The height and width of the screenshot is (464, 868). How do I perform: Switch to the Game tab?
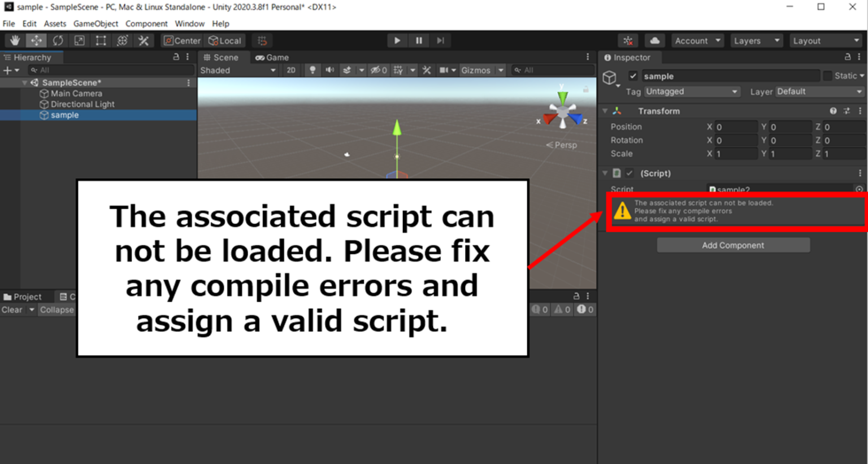[x=272, y=58]
